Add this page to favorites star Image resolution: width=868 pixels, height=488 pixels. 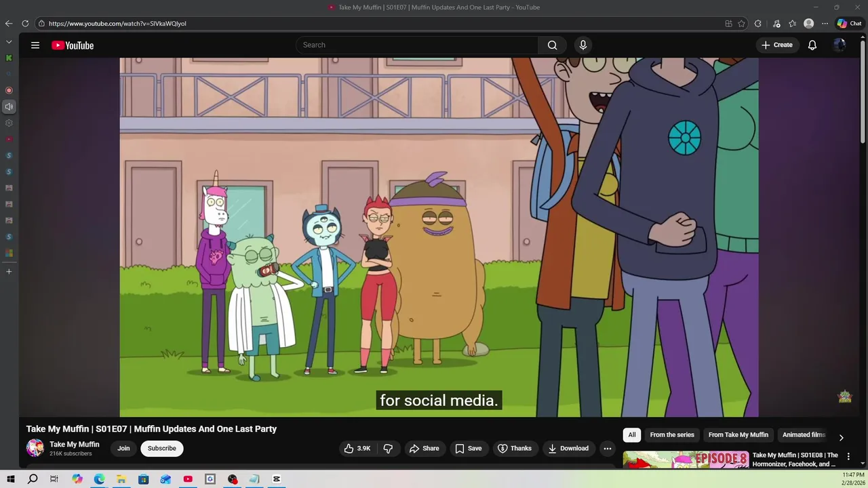(x=741, y=24)
